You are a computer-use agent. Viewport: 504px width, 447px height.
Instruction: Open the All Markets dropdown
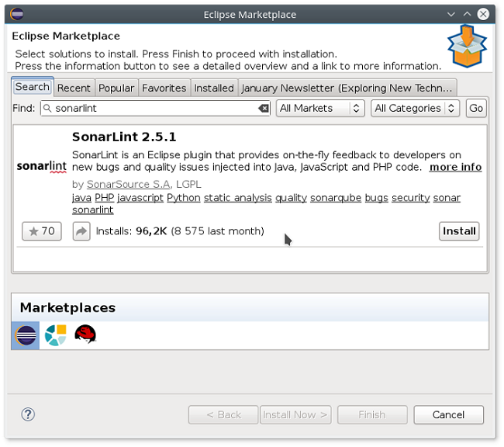pyautogui.click(x=320, y=109)
